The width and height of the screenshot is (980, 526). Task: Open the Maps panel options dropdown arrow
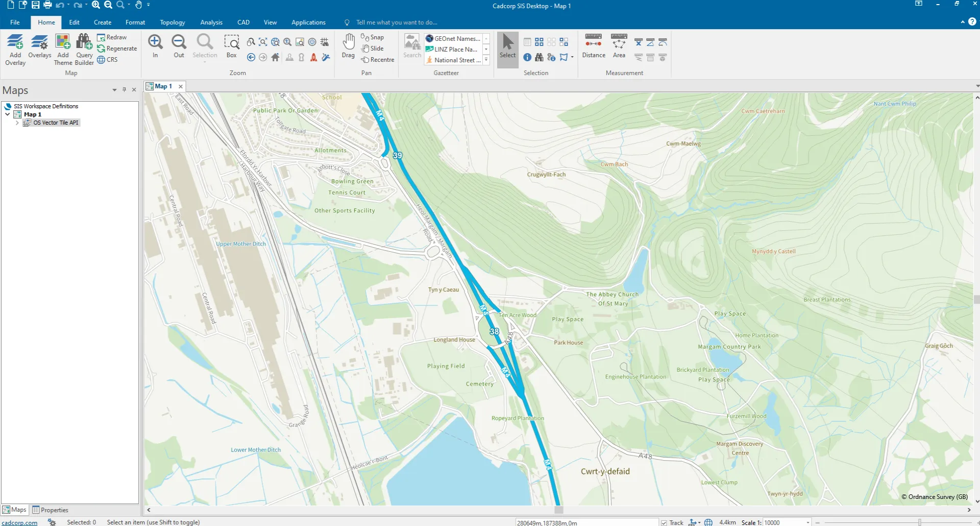click(114, 90)
